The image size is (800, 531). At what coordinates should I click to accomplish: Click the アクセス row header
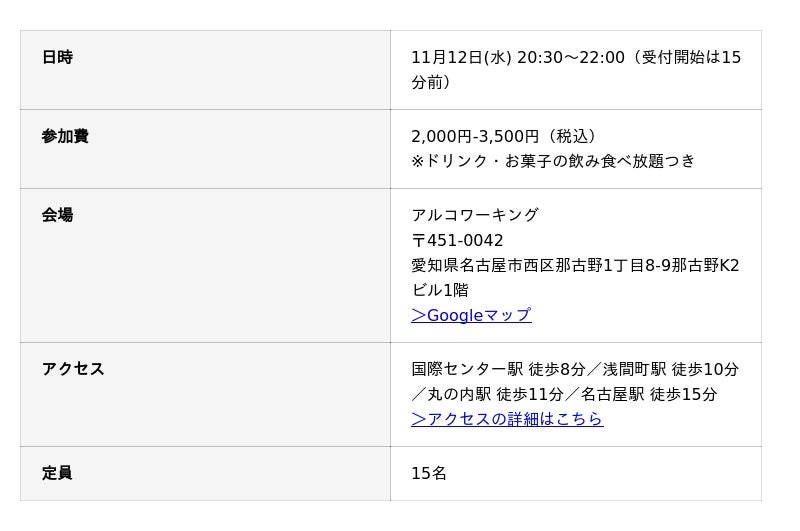click(73, 369)
